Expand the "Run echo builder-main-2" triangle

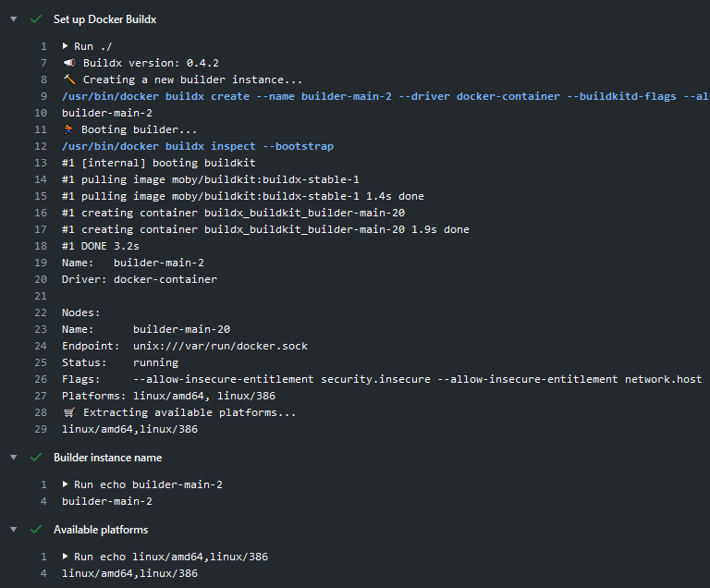click(x=66, y=484)
